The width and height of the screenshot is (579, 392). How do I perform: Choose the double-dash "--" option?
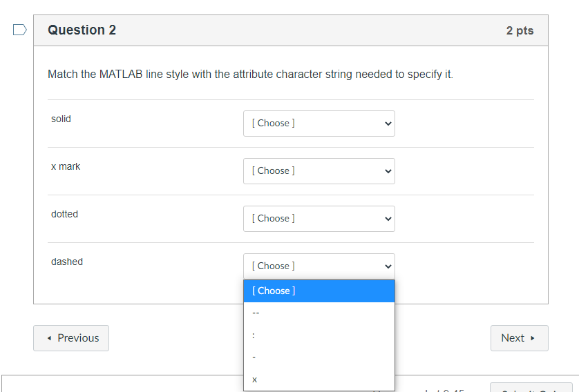pos(319,313)
